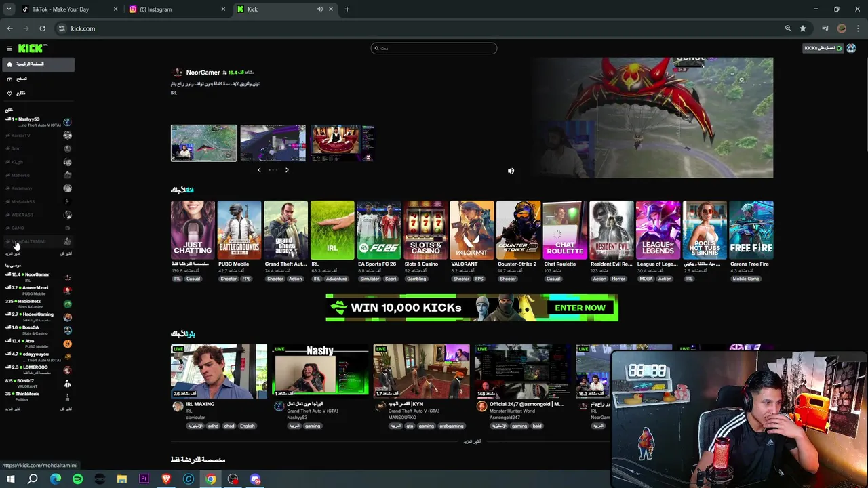Open Home item in Kick sidebar
Screen dimensions: 868x488
37,64
